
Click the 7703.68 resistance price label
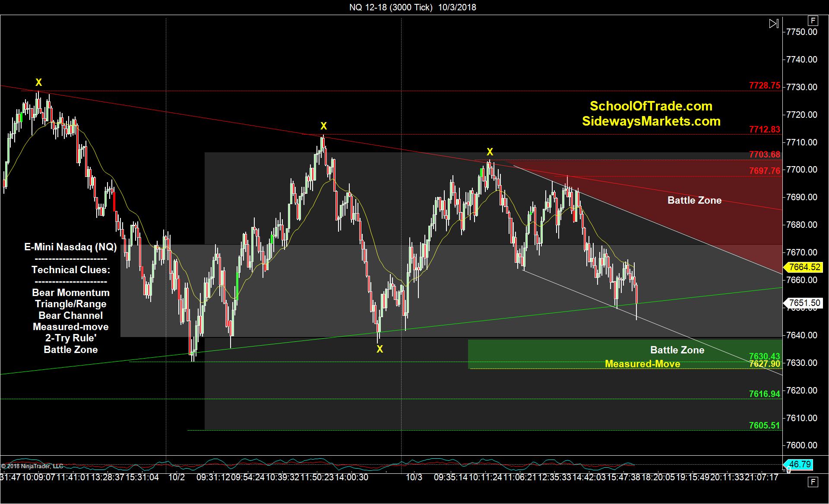click(765, 154)
